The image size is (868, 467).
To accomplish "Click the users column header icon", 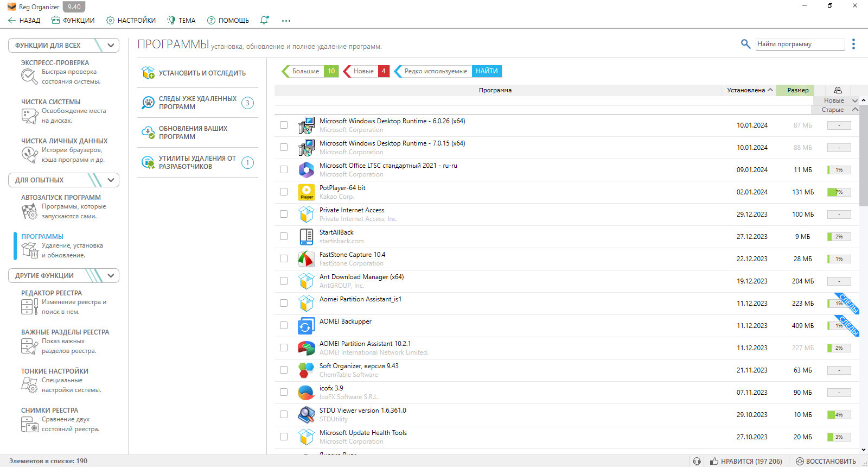I will pyautogui.click(x=838, y=90).
